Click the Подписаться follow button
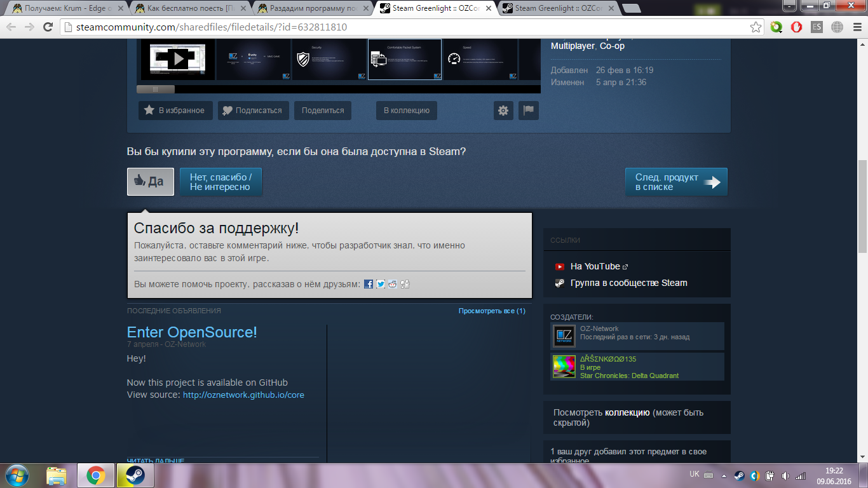 254,111
